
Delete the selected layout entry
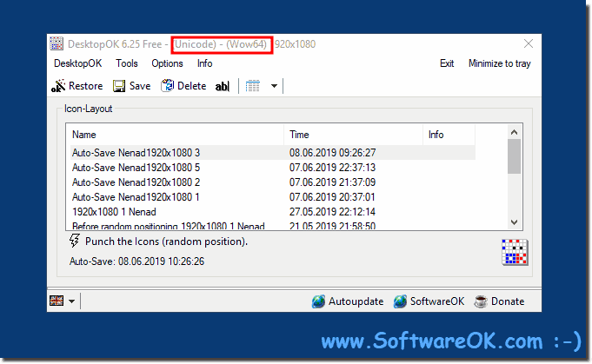[x=183, y=86]
